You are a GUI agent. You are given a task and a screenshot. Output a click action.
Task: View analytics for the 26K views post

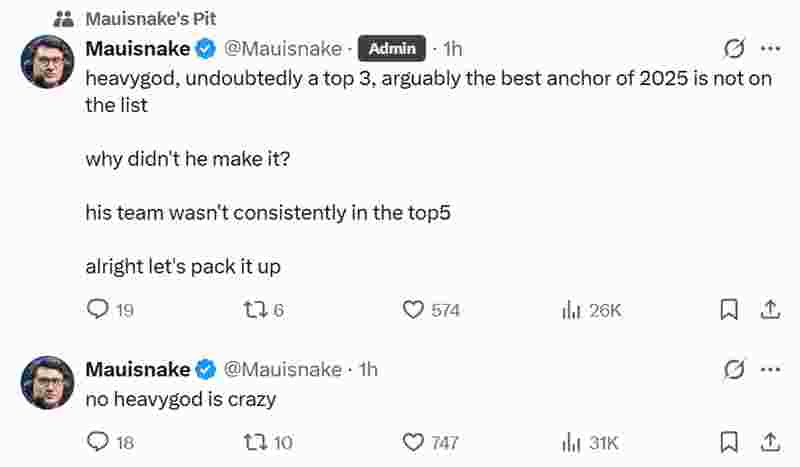click(x=572, y=310)
